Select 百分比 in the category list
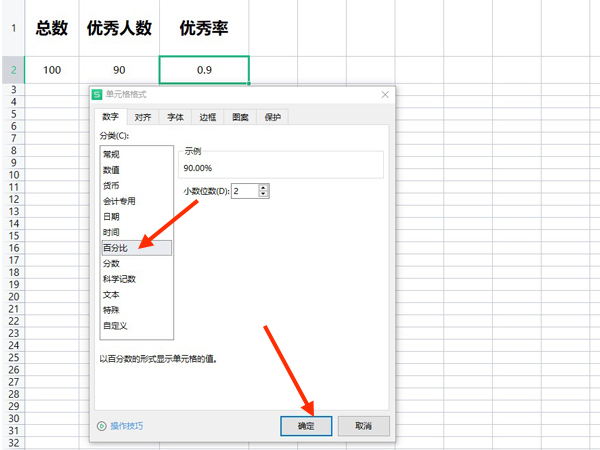This screenshot has width=600, height=450. [x=115, y=247]
